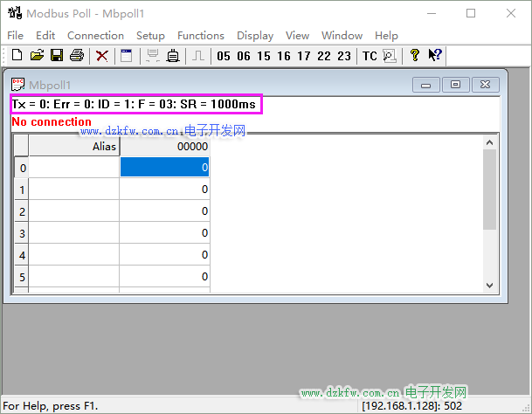Click the Open file folder icon

point(37,56)
